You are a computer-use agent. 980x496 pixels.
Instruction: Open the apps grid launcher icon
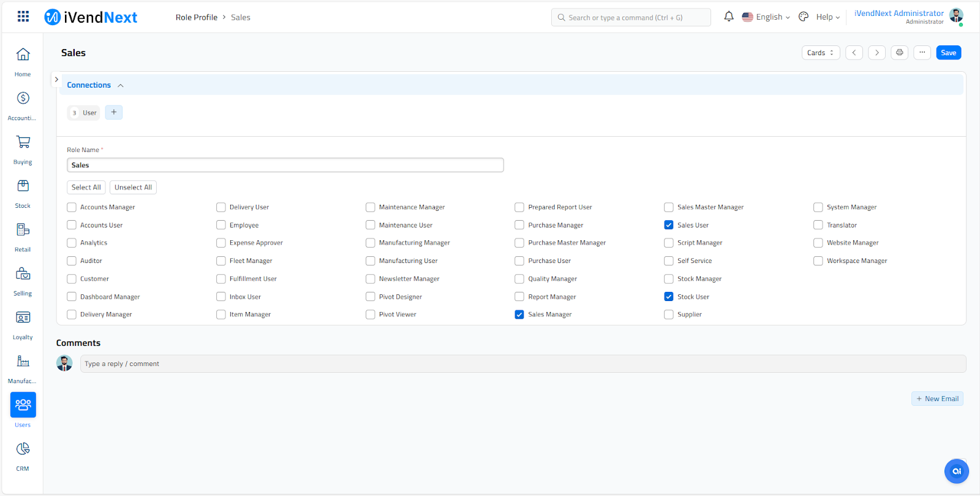pyautogui.click(x=23, y=17)
